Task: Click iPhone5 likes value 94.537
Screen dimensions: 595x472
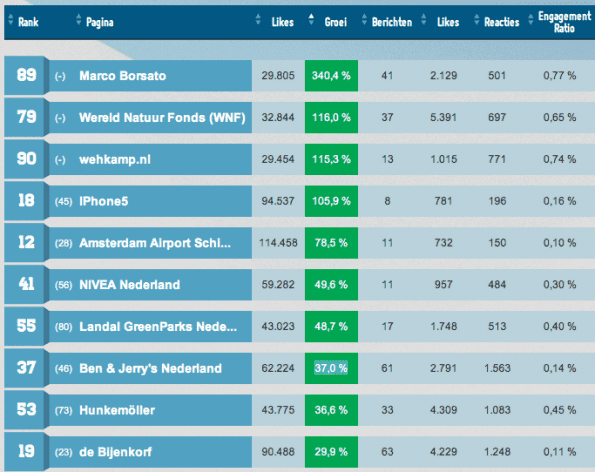Action: point(278,201)
